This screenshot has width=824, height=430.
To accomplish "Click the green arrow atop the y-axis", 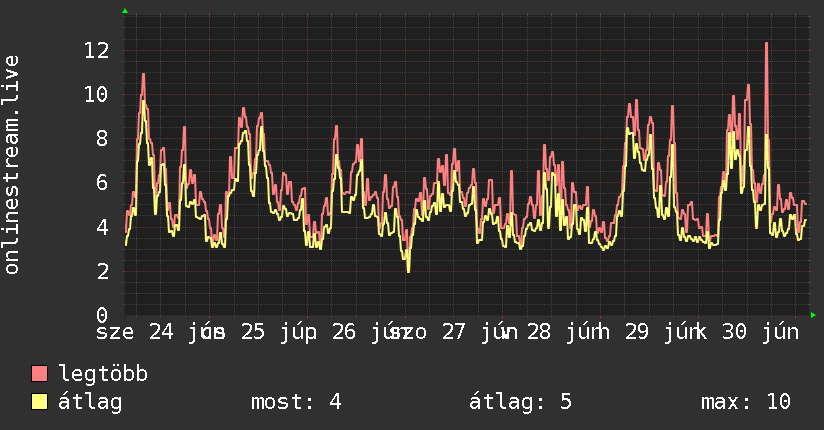I will coord(125,11).
